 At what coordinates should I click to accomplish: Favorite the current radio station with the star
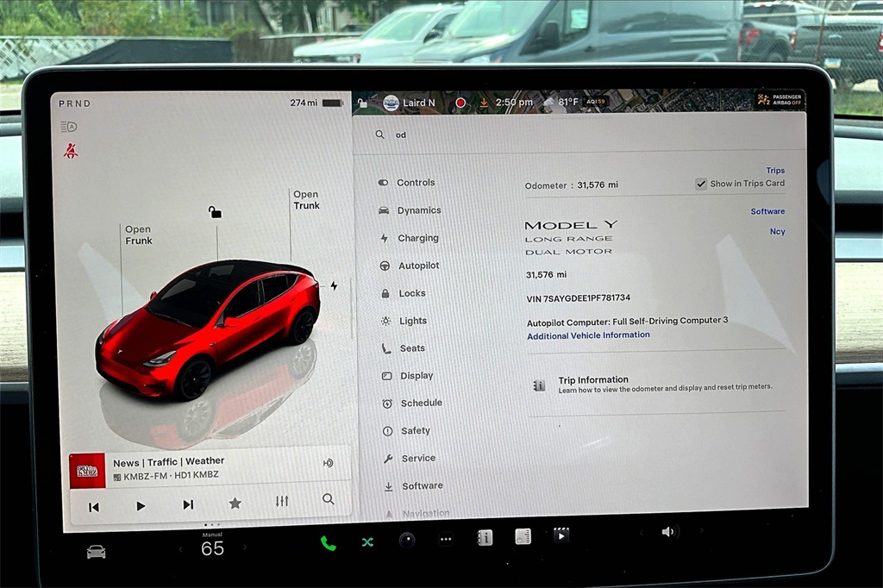click(234, 501)
